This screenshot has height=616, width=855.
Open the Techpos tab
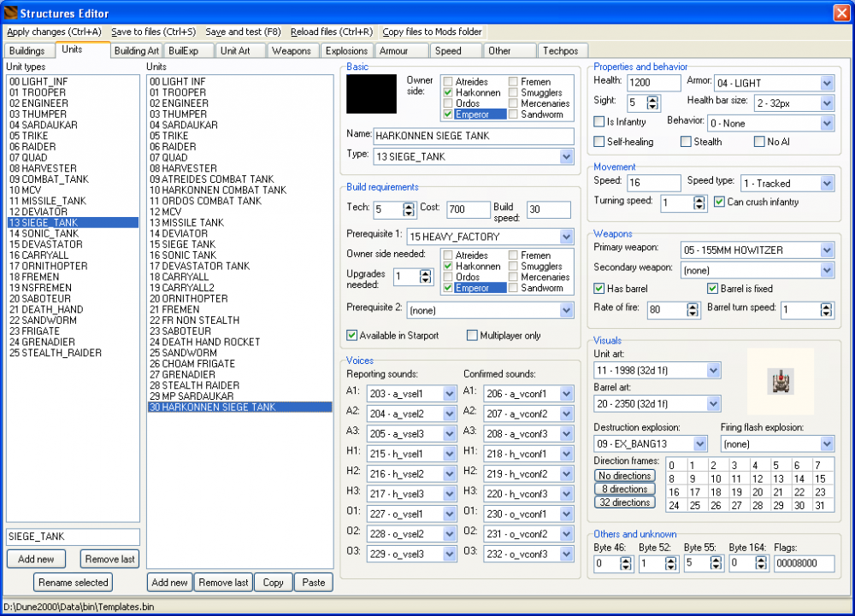[562, 50]
